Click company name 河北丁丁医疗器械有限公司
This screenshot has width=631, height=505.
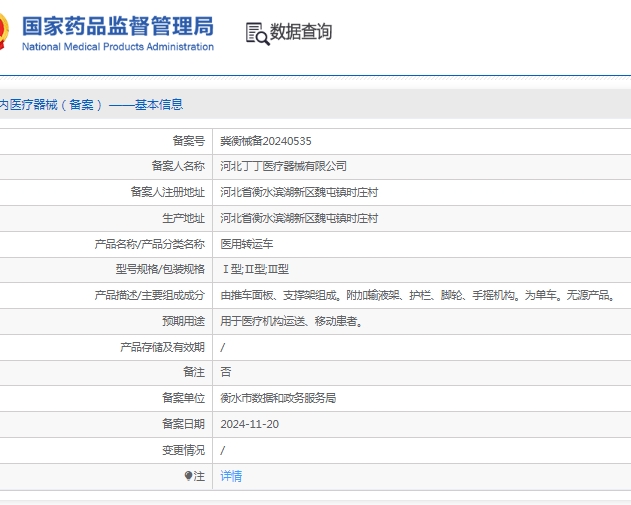283,166
